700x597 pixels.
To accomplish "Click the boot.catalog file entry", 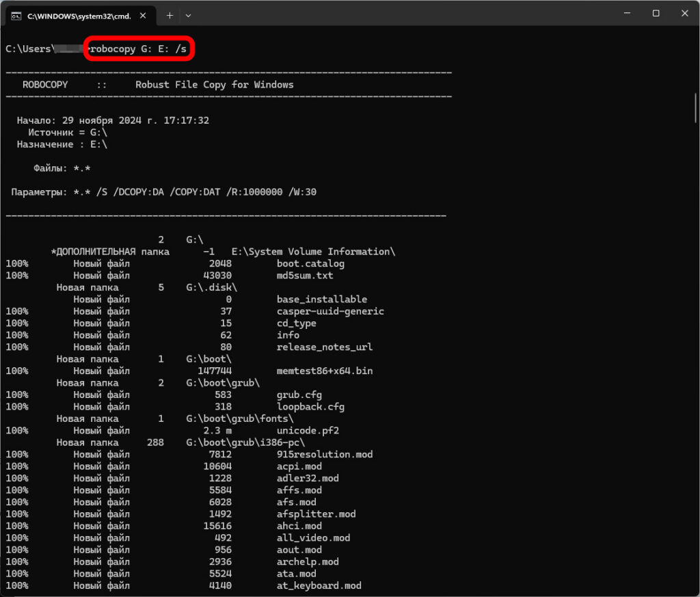I will point(311,263).
